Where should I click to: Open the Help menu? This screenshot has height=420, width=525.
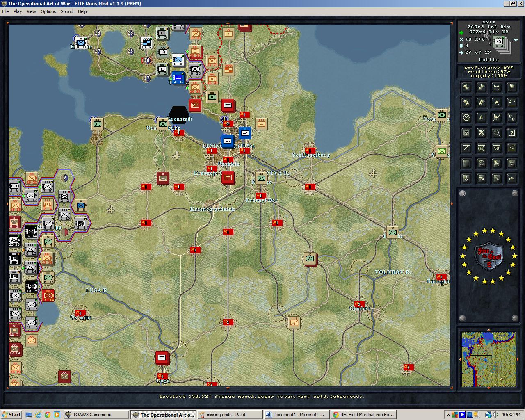(x=82, y=11)
